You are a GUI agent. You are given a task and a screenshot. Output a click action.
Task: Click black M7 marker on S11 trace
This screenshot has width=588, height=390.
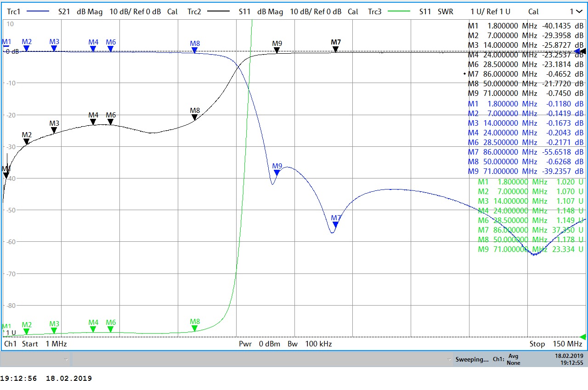pos(336,49)
